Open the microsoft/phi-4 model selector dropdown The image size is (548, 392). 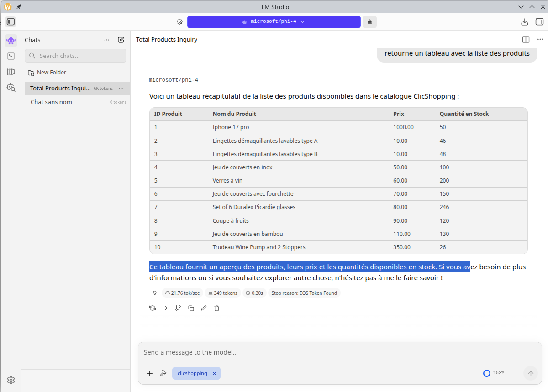(x=274, y=22)
